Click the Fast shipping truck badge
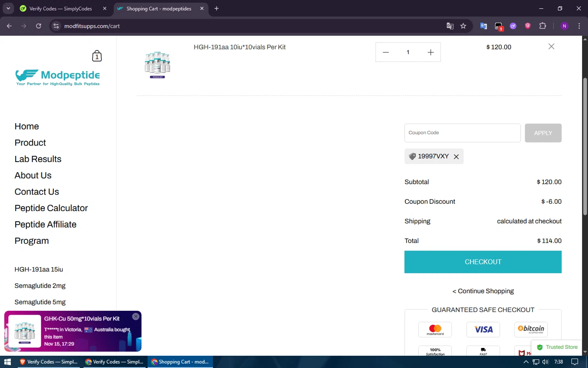The height and width of the screenshot is (368, 588). (483, 351)
